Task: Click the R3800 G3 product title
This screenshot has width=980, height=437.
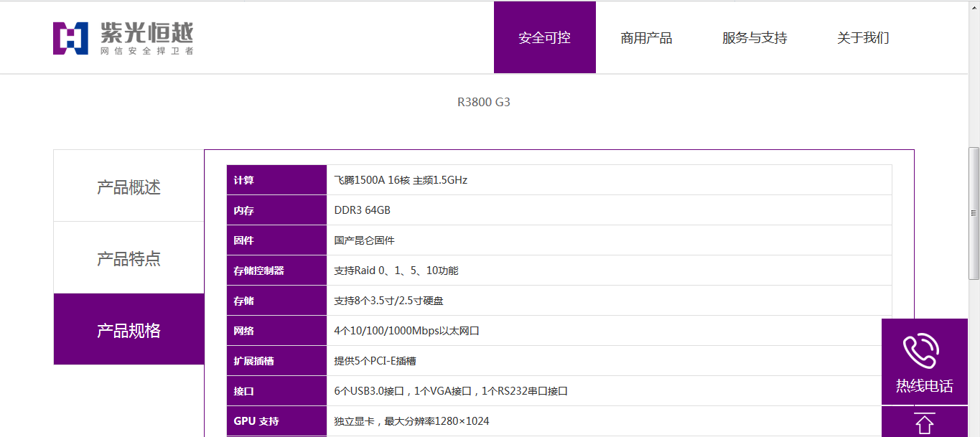Action: (x=484, y=102)
